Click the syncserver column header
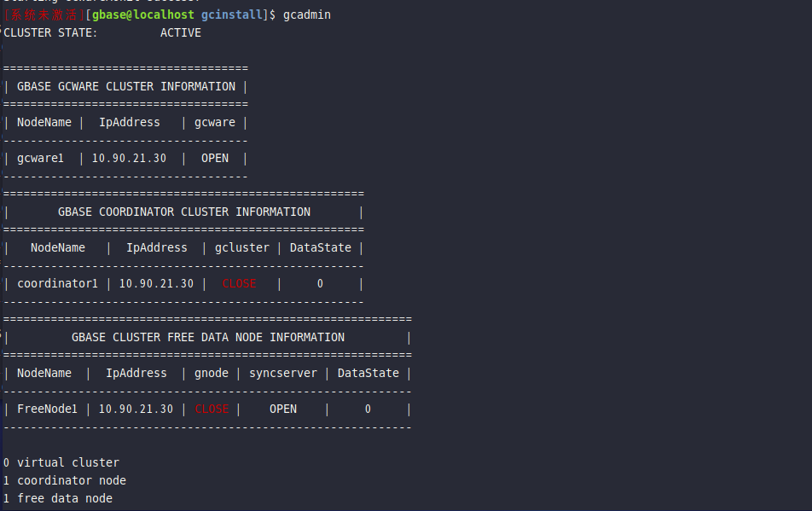 283,373
